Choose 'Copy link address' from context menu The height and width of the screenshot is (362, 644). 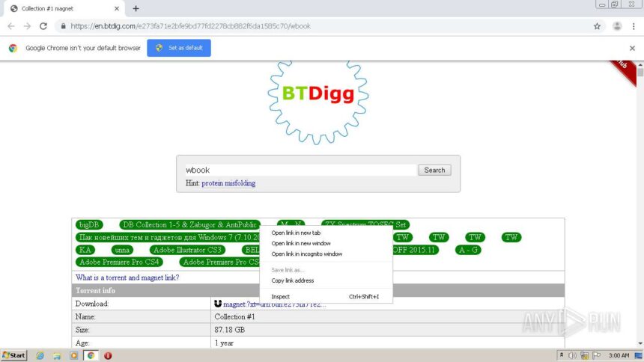[292, 280]
